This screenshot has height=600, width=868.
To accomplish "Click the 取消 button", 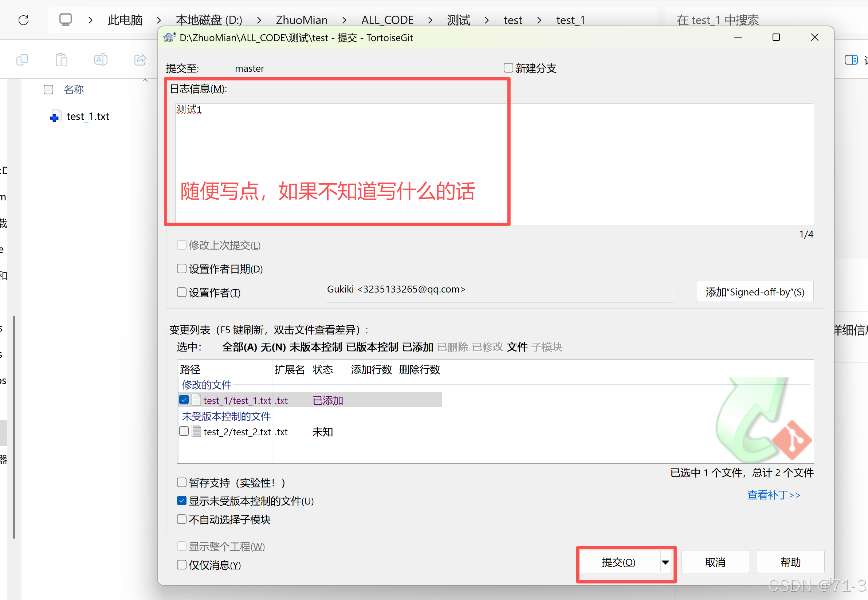I will 715,562.
